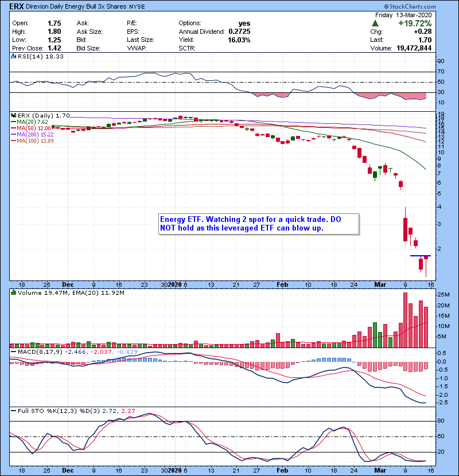Image resolution: width=459 pixels, height=476 pixels.
Task: Click "Dec" on the price chart date axis
Action: (68, 285)
